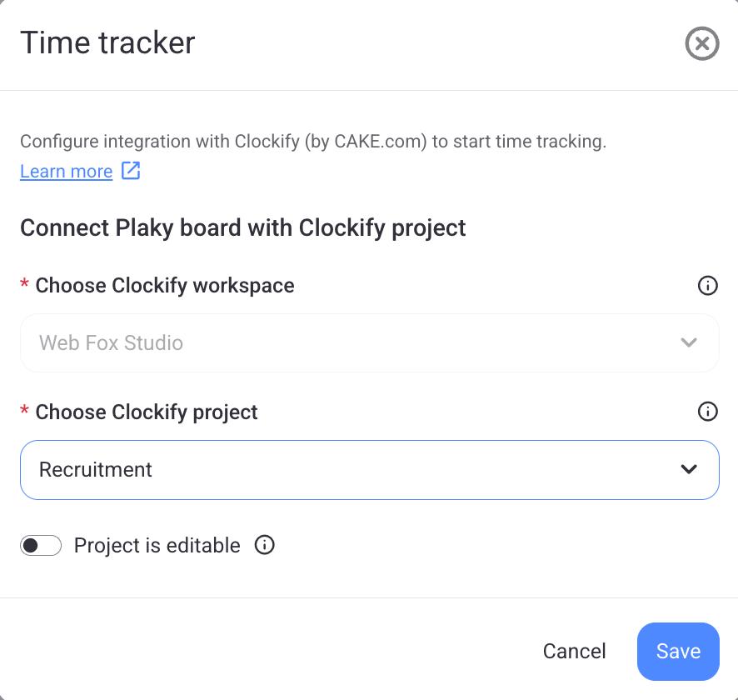Click the "Configure integration with Clockify" description
This screenshot has width=738, height=700.
(x=313, y=142)
